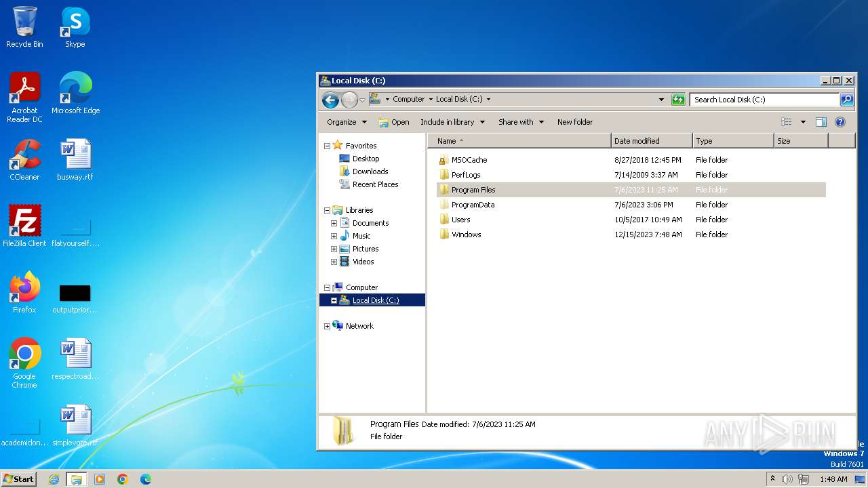This screenshot has width=868, height=488.
Task: Open Chrome from the taskbar
Action: tap(123, 479)
